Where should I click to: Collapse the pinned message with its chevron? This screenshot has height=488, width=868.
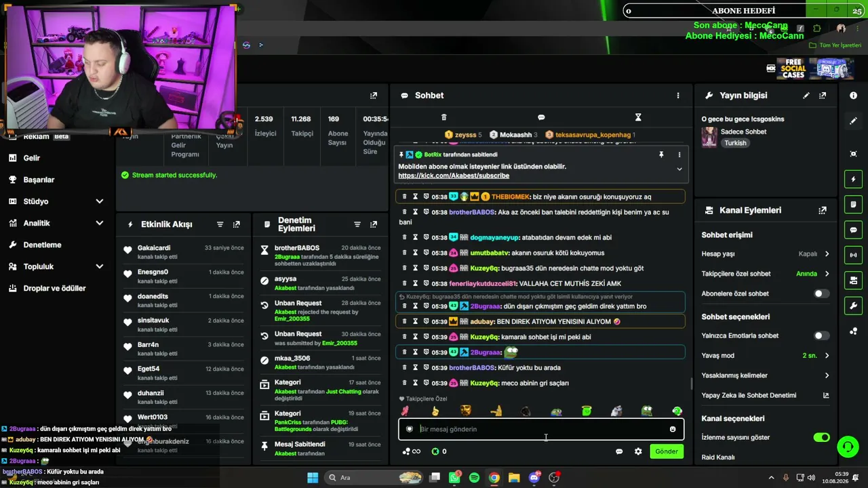679,169
